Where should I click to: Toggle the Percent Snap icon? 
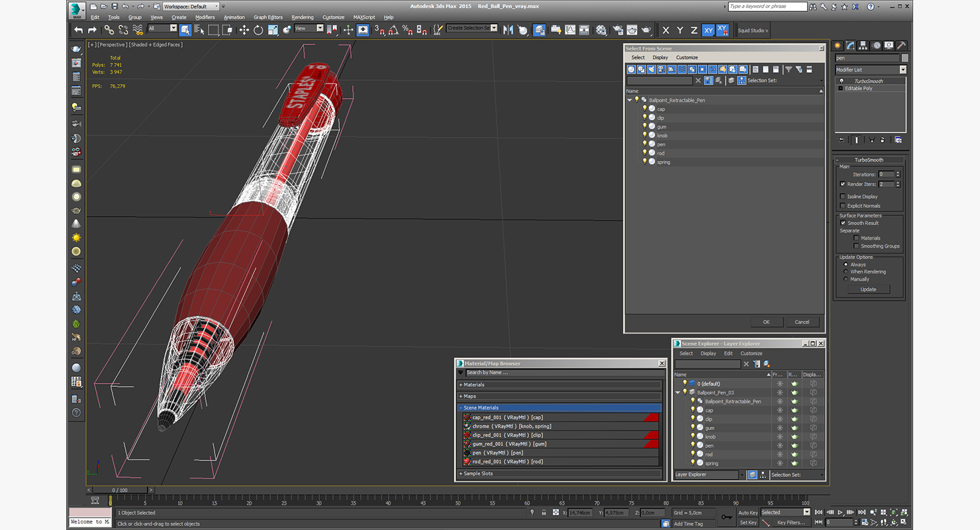pyautogui.click(x=408, y=30)
